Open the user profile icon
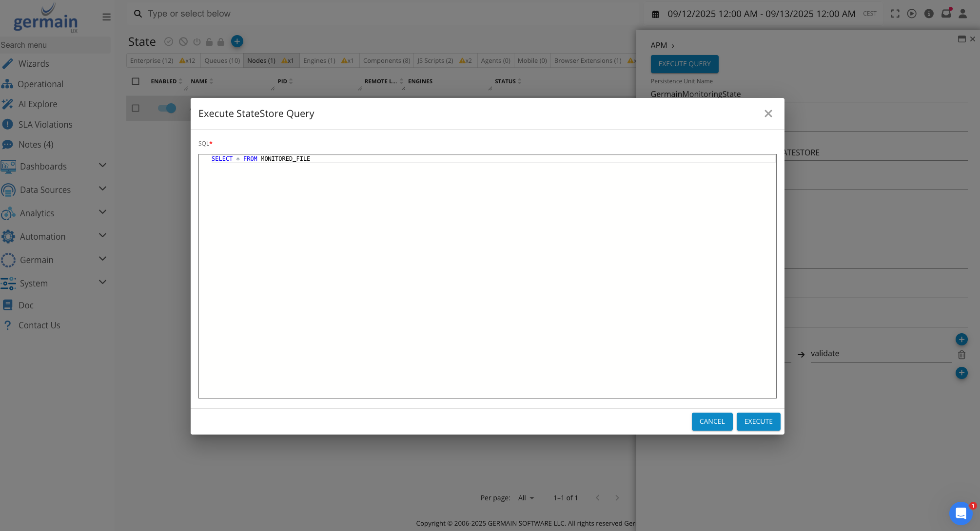This screenshot has width=980, height=531. pos(962,14)
